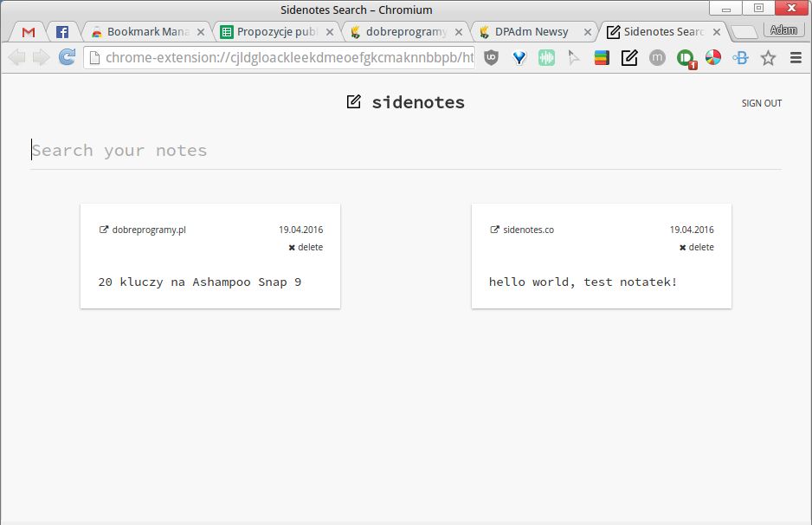Open the Sidenotes pencil extension icon
Screen dimensions: 812x525
(x=629, y=57)
